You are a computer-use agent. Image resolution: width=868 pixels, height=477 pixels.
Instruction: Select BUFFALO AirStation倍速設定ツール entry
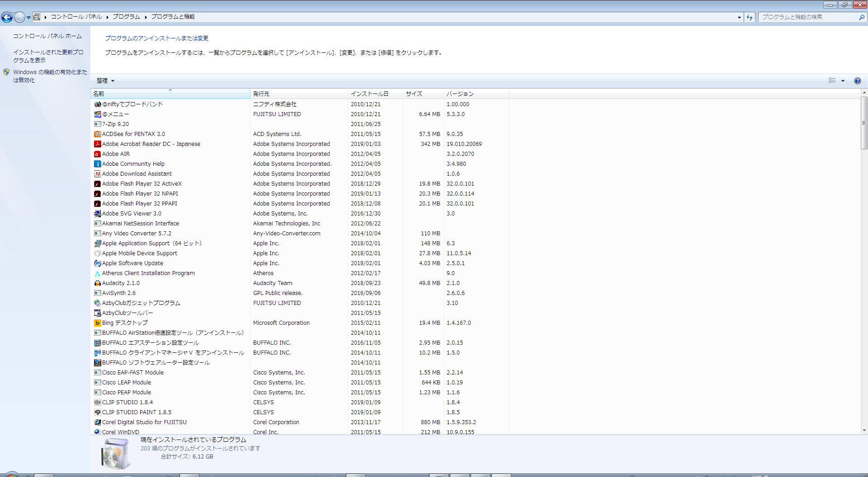tap(300, 333)
